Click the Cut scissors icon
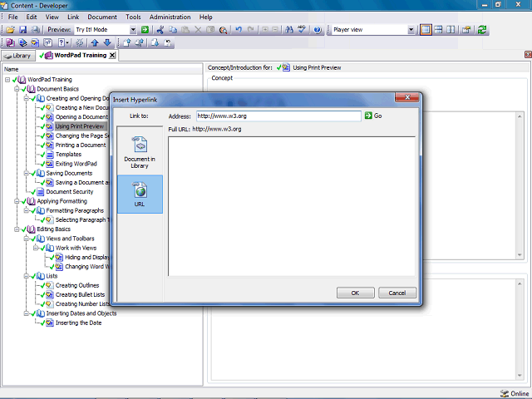The width and height of the screenshot is (532, 399). [x=160, y=30]
